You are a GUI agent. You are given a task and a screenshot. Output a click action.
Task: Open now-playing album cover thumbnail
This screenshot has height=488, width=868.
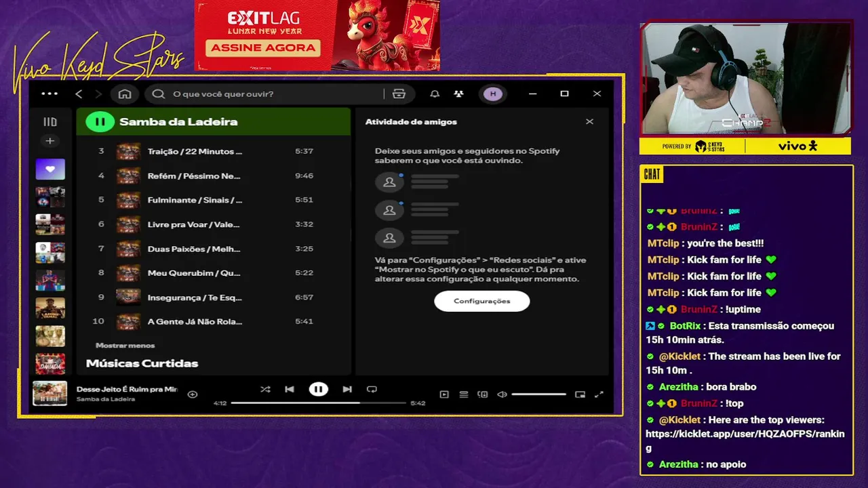coord(50,393)
